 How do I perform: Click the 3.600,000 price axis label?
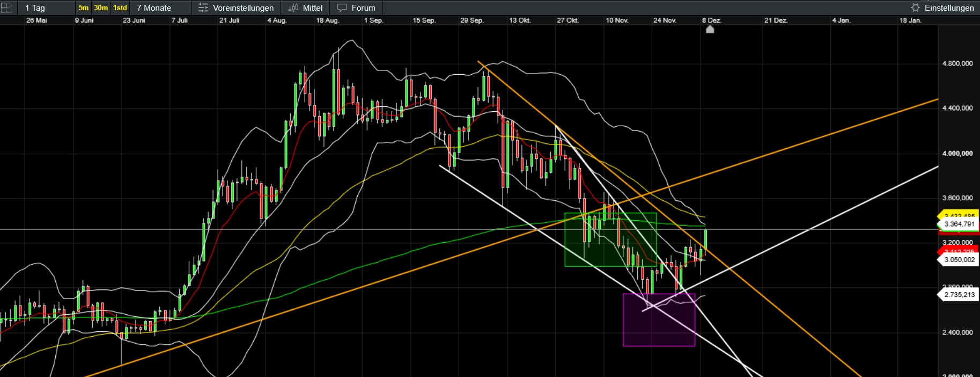(x=957, y=198)
